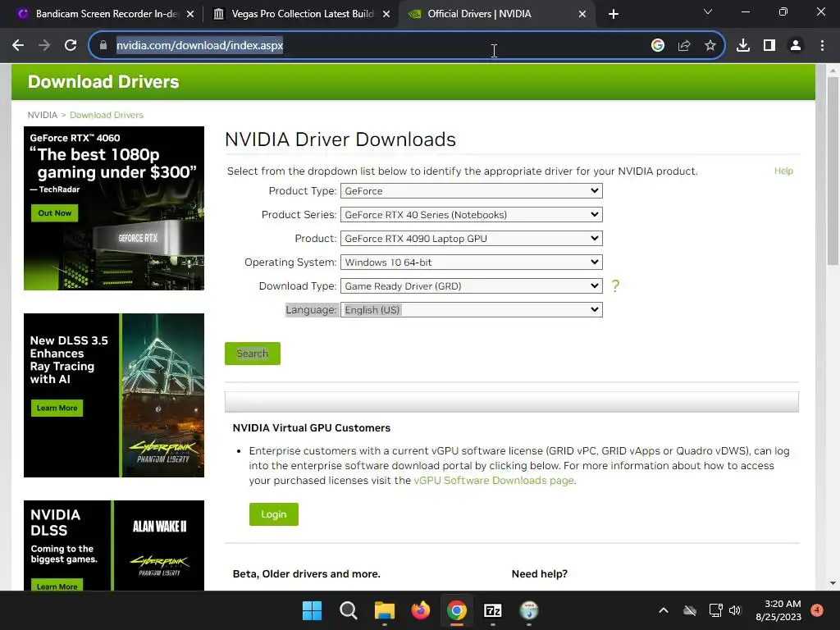Open Chrome's three-dot menu
Screen dimensions: 840x630
[x=822, y=46]
